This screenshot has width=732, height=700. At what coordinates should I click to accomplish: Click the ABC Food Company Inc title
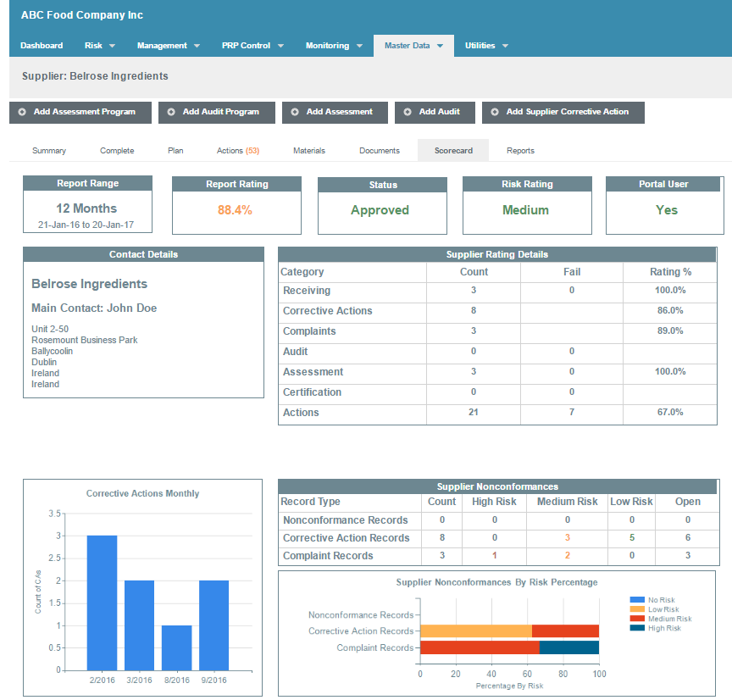pos(81,15)
